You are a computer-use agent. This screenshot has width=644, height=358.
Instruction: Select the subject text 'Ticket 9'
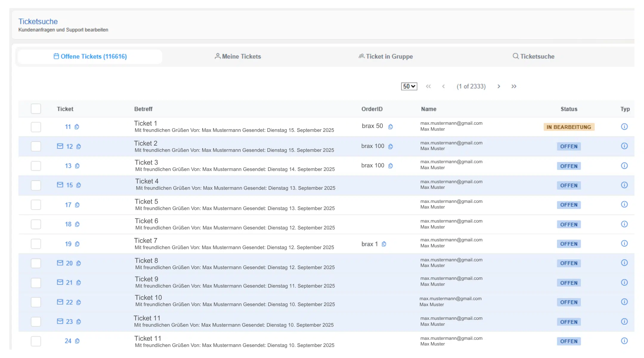[x=146, y=279]
